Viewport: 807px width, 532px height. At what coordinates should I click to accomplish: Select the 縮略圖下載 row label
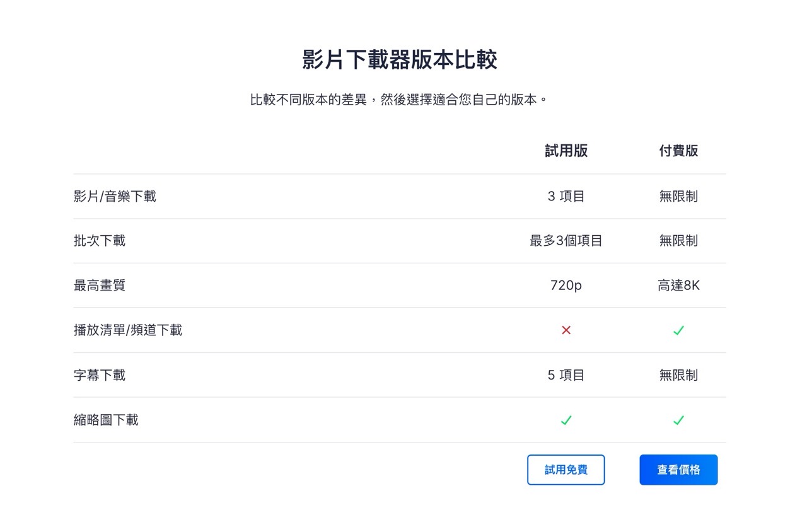point(106,420)
